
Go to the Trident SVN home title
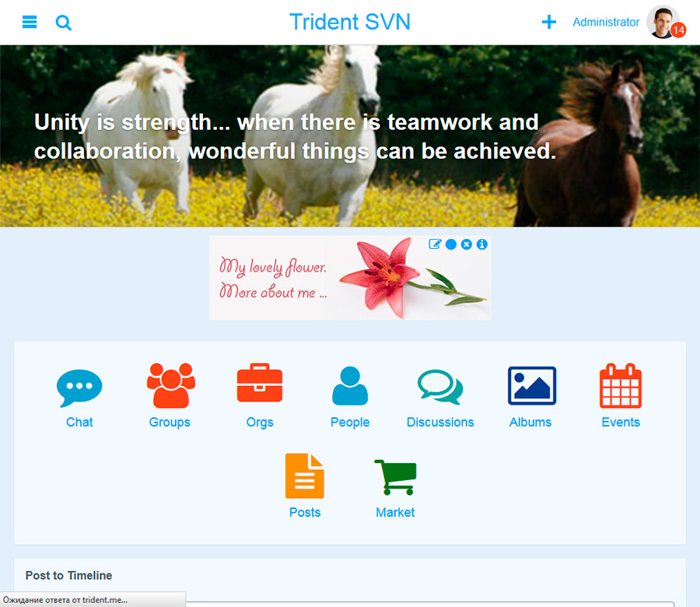coord(349,22)
